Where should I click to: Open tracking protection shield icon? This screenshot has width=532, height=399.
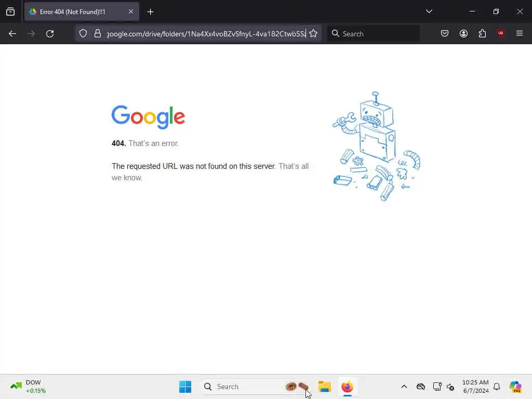[83, 34]
